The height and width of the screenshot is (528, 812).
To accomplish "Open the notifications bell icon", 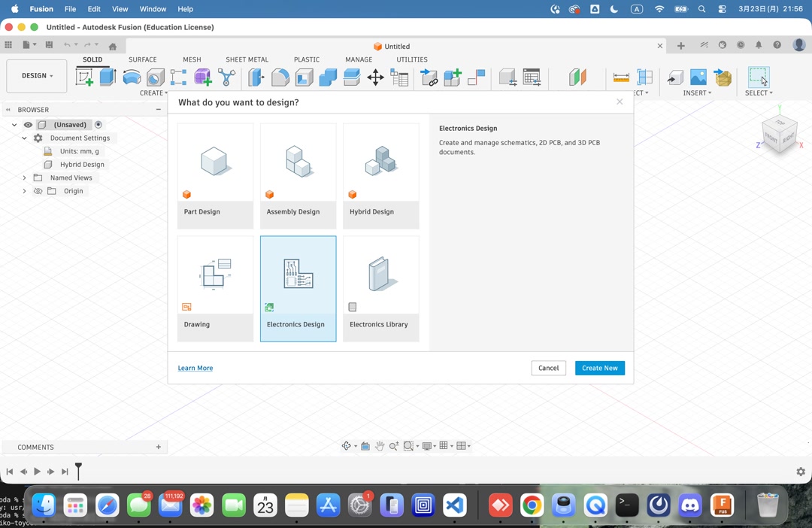I will tap(759, 45).
